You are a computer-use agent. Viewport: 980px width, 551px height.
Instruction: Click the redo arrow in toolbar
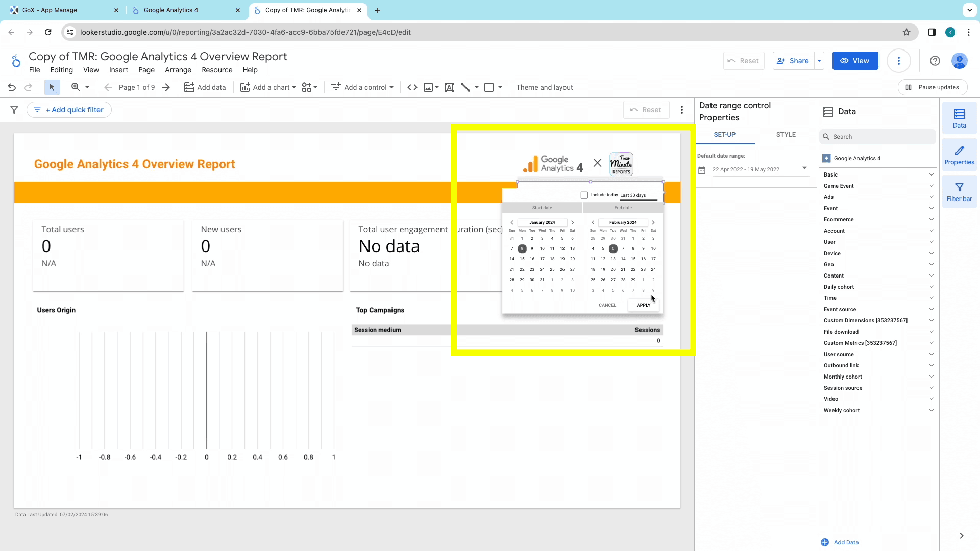pyautogui.click(x=28, y=87)
